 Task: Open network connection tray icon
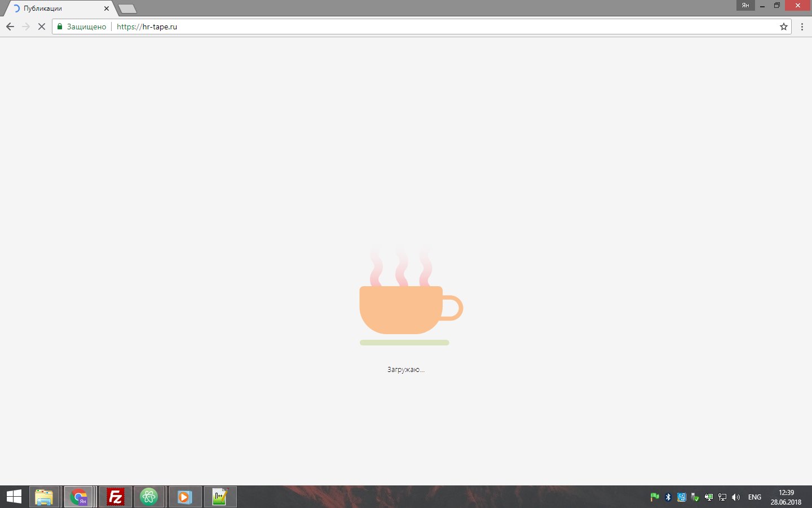(x=722, y=497)
